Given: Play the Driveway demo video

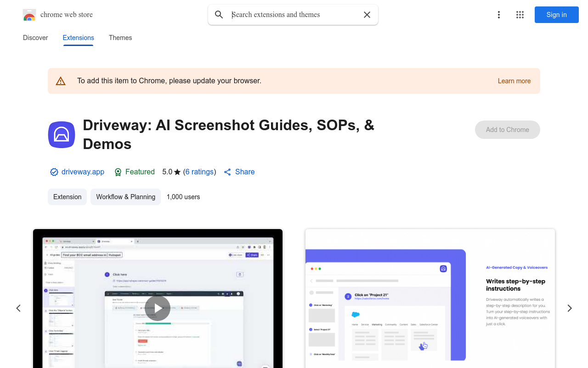Looking at the screenshot, I should [158, 308].
